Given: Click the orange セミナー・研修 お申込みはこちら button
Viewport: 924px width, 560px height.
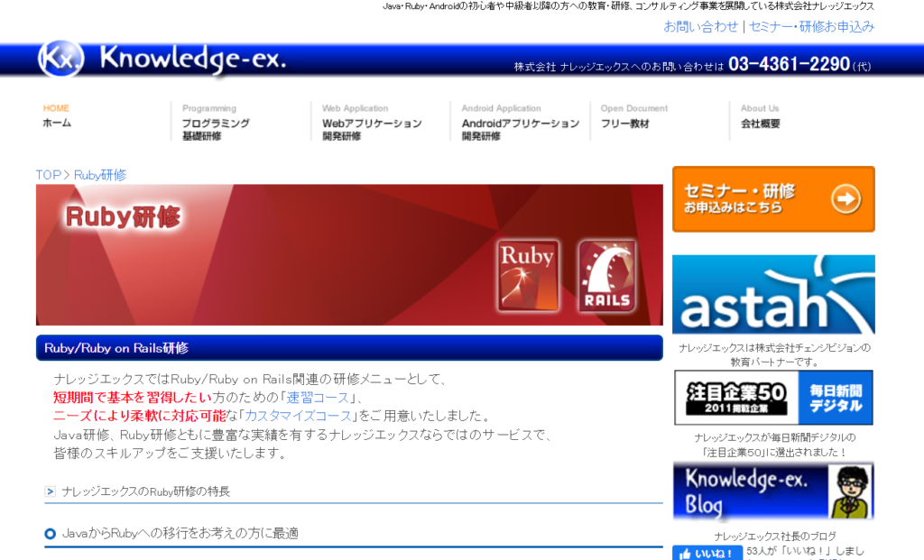Looking at the screenshot, I should pyautogui.click(x=773, y=199).
